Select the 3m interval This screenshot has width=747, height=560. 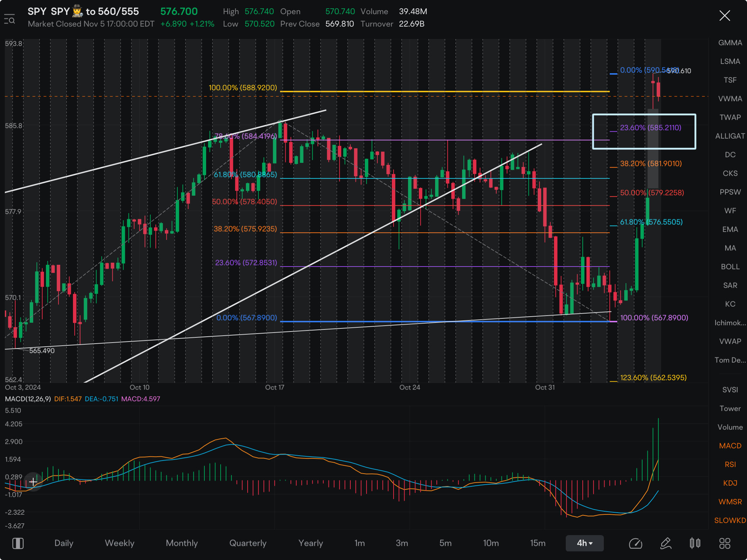(402, 543)
